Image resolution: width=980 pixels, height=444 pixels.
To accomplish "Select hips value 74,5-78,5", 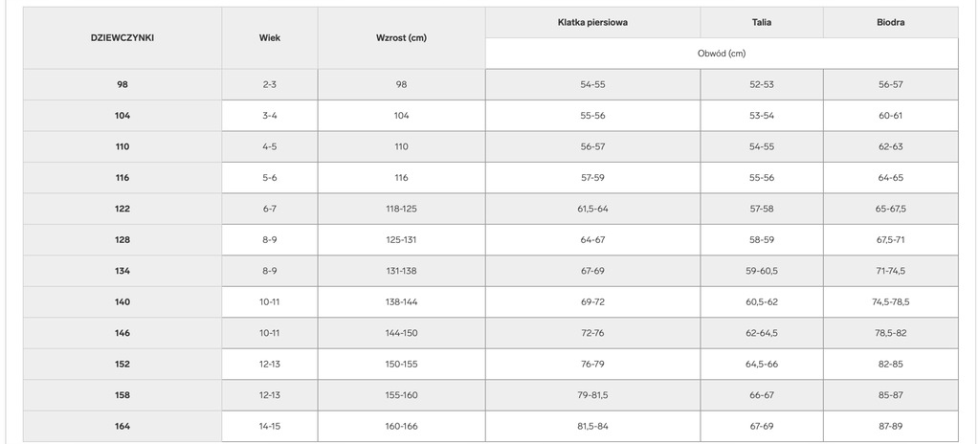I will (890, 302).
